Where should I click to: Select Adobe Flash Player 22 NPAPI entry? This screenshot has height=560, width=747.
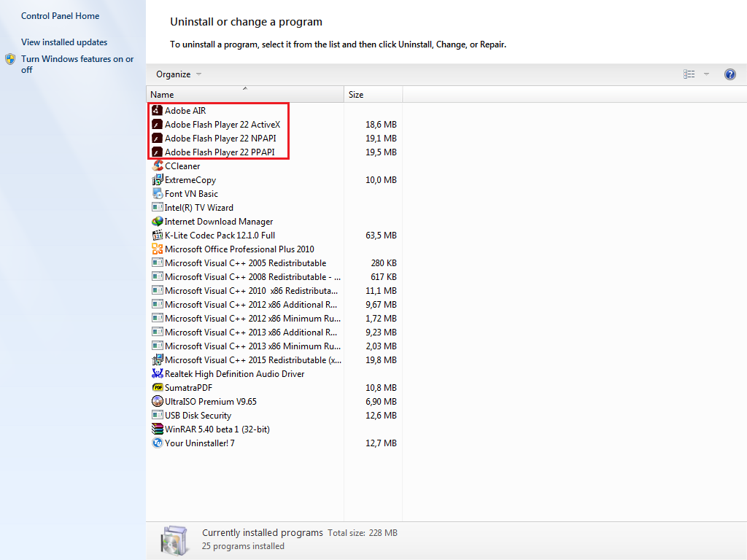[220, 138]
